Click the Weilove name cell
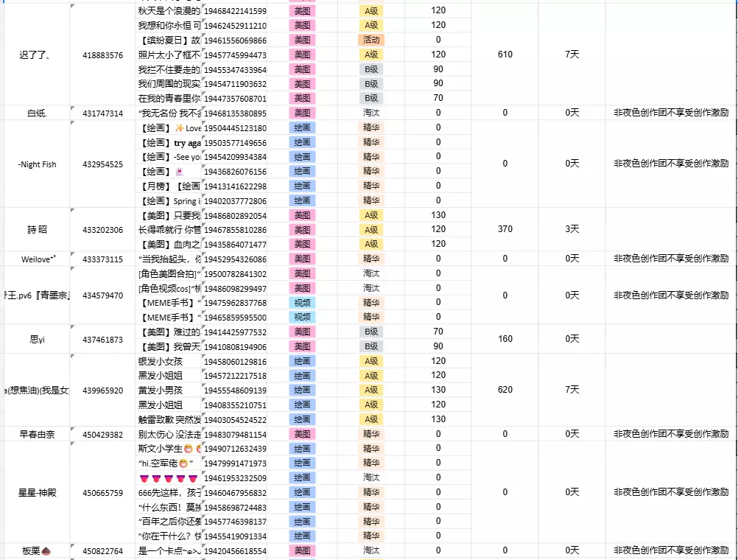This screenshot has height=560, width=738. 37,259
